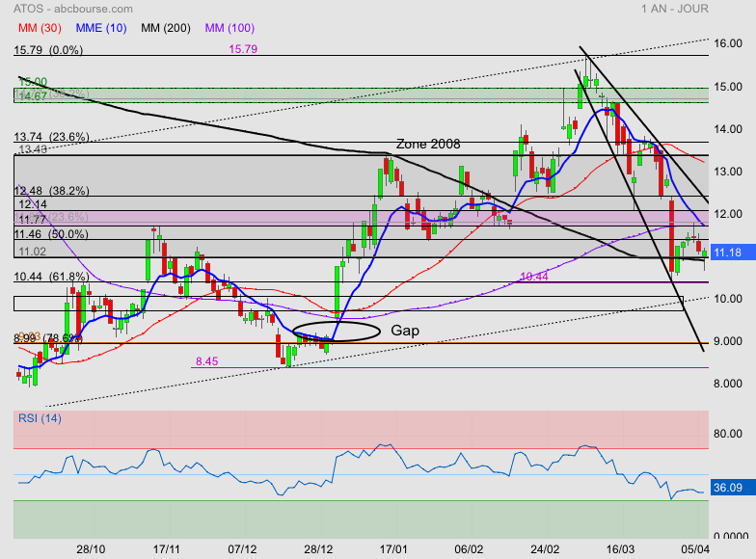Click the '9.000' price axis label
The image size is (756, 559).
(728, 341)
